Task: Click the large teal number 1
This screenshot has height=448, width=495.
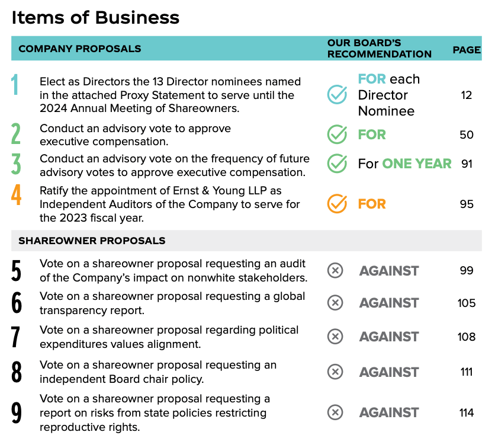Action: (15, 86)
